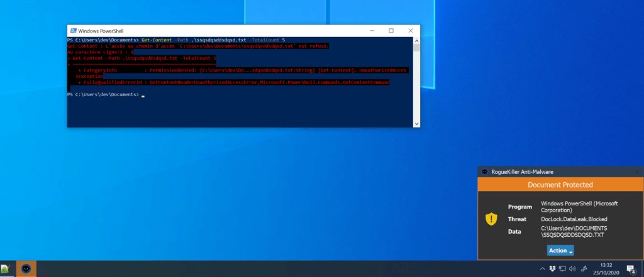Show hidden system tray icons
Screen dimensions: 644x277
[x=543, y=268]
